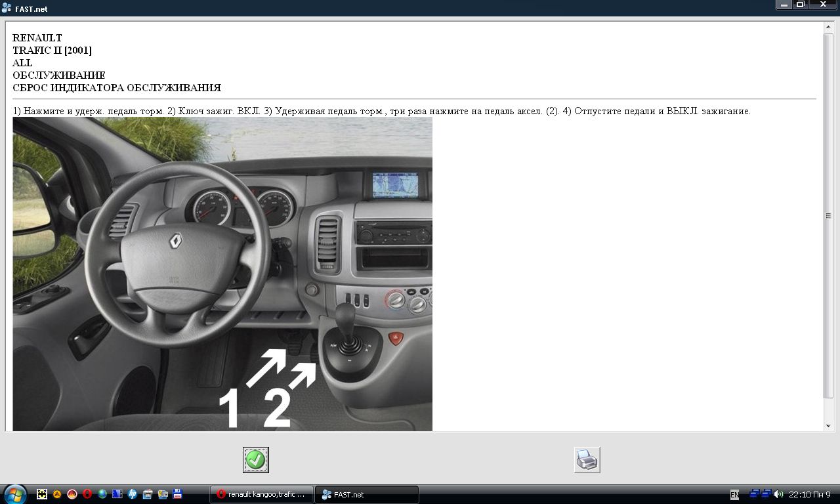Click the 22:10 system clock

[x=810, y=495]
